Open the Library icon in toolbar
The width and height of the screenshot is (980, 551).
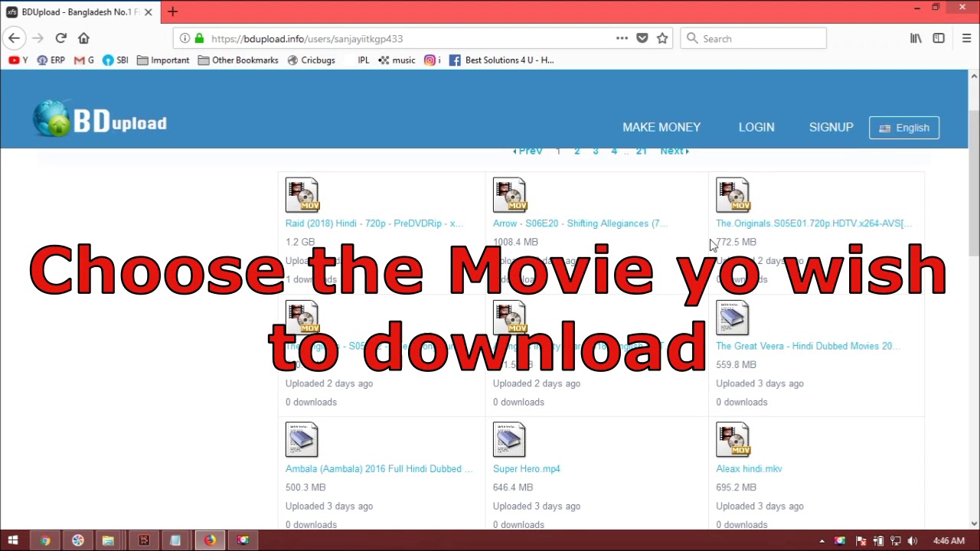point(916,38)
